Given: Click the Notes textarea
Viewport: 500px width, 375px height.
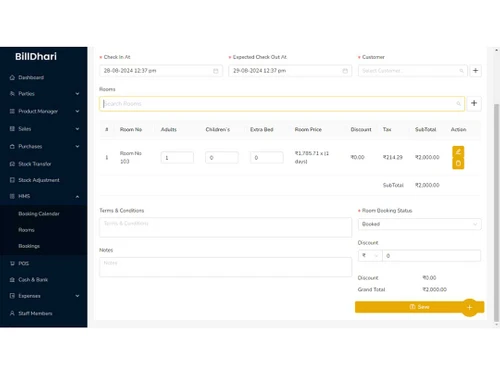Looking at the screenshot, I should tap(225, 267).
